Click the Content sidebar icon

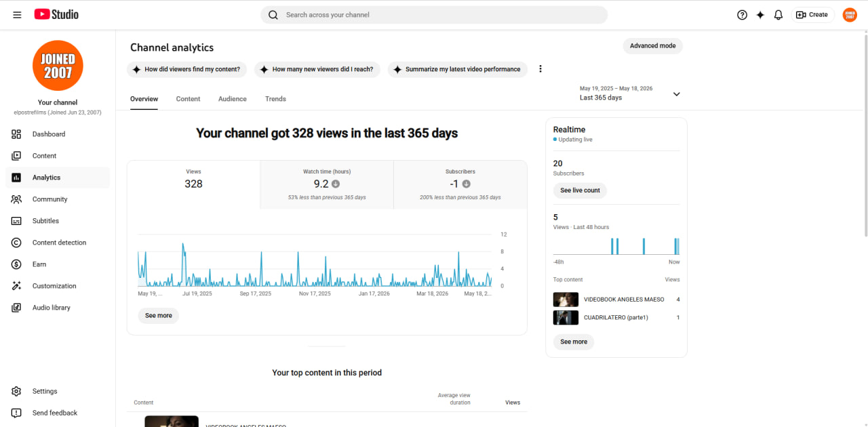(x=16, y=156)
